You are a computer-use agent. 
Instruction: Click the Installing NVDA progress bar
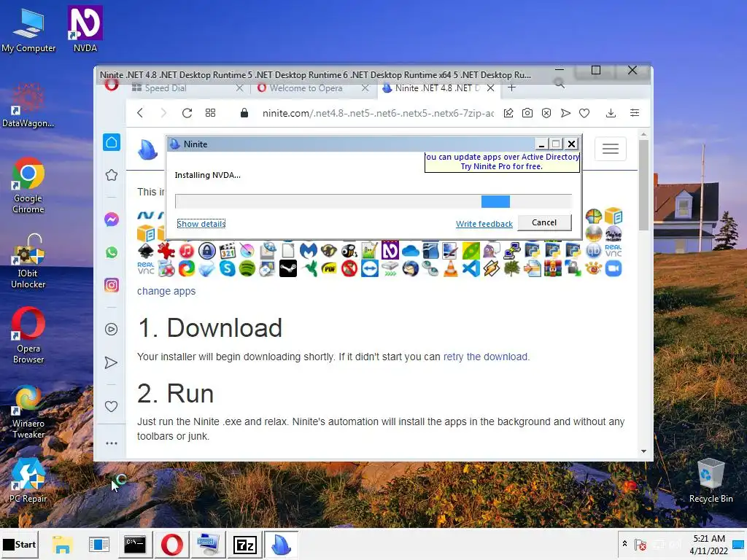point(373,201)
